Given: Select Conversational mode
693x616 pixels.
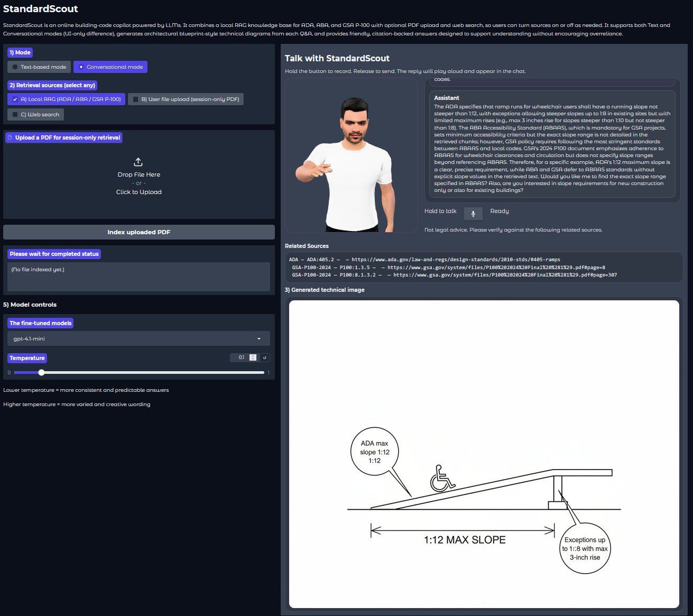Looking at the screenshot, I should (x=110, y=67).
